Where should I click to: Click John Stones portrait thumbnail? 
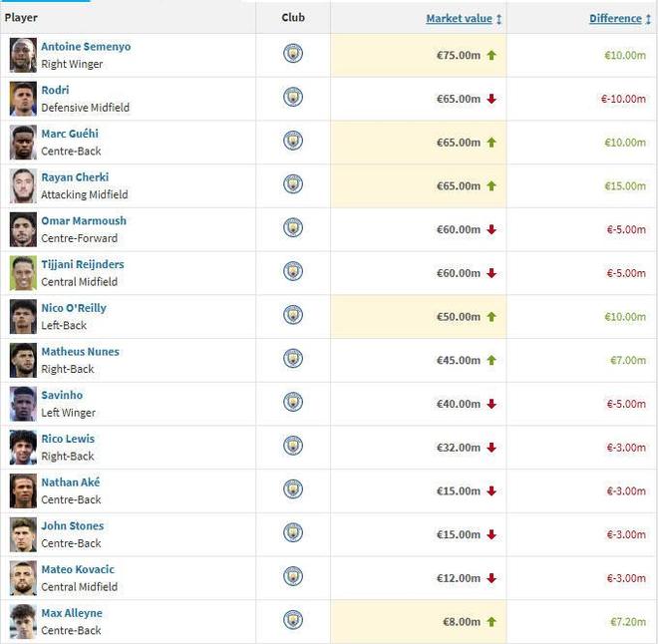pyautogui.click(x=23, y=533)
